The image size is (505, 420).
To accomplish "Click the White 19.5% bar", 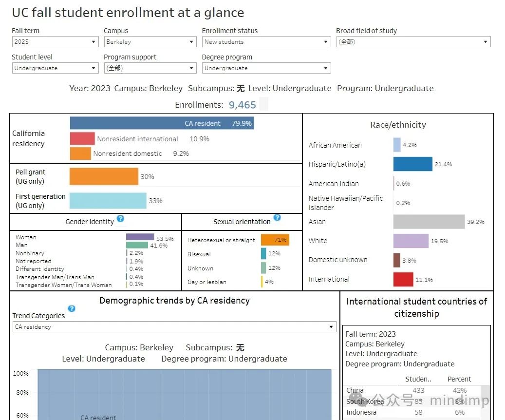I will pos(411,241).
